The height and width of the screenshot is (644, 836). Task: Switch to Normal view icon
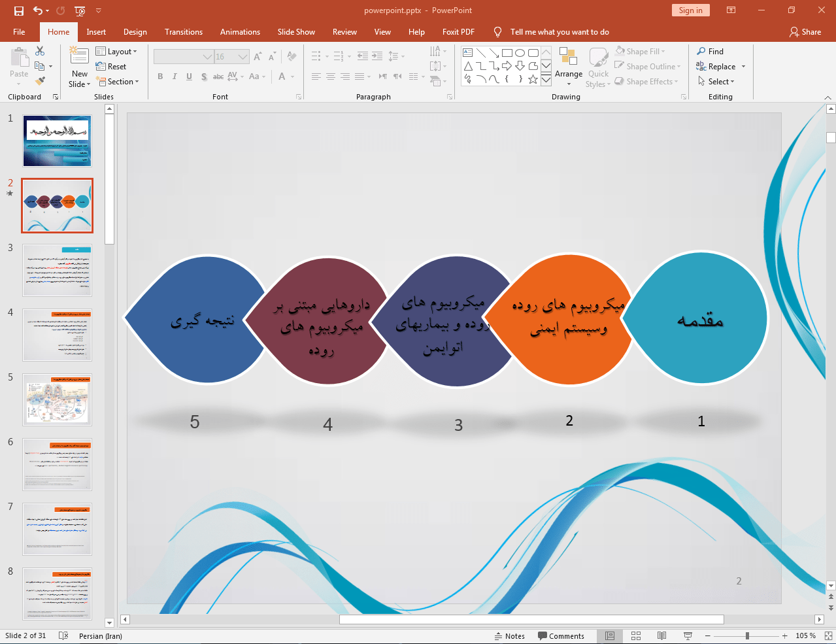(610, 636)
